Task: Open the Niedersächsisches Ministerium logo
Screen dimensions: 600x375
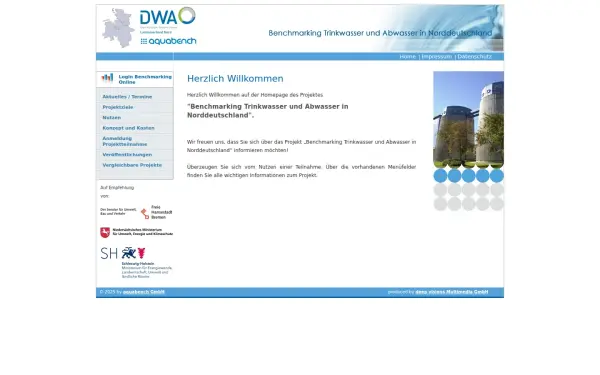Action: [137, 232]
